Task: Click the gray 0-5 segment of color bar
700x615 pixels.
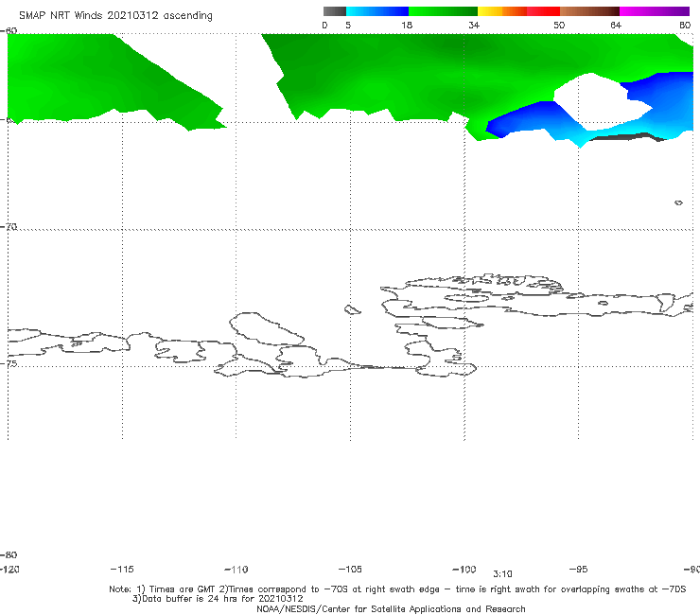Action: [x=335, y=11]
